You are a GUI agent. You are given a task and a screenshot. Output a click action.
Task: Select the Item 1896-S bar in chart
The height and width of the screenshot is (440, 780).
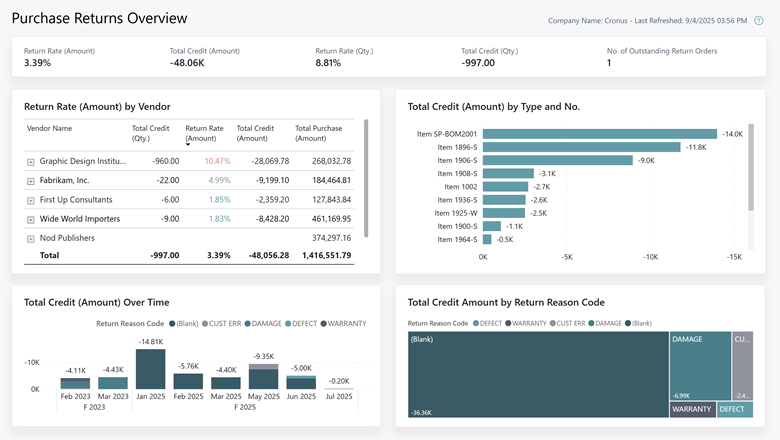[x=581, y=147]
